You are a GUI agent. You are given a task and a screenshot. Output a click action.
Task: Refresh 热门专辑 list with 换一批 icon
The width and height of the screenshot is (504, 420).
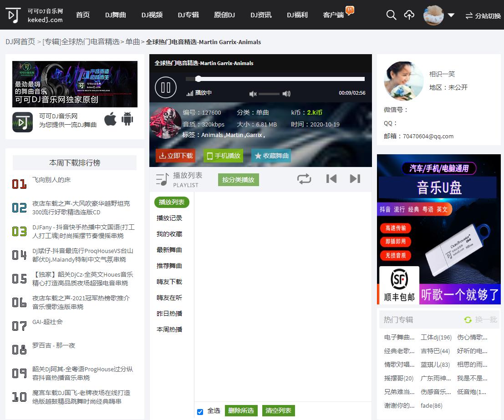[x=468, y=320]
